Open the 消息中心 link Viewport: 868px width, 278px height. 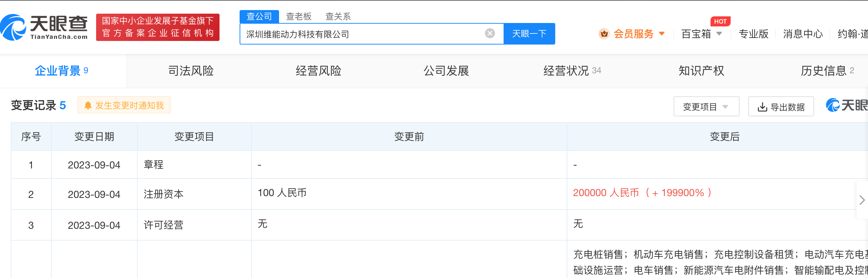803,34
